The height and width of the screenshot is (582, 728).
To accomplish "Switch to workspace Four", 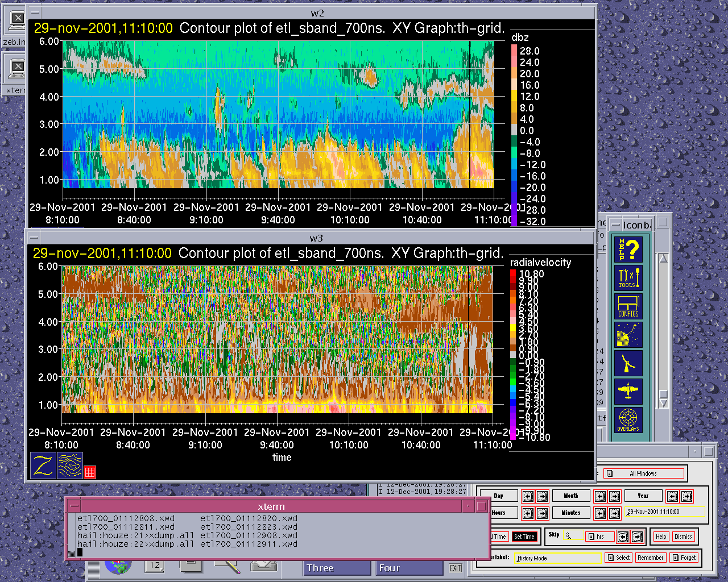I will tap(408, 568).
